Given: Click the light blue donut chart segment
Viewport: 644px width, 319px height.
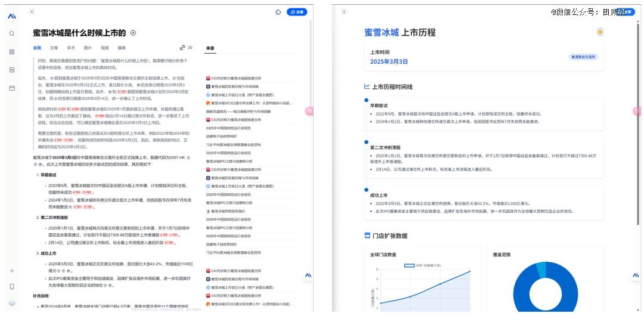Looking at the screenshot, I should coord(541,271).
